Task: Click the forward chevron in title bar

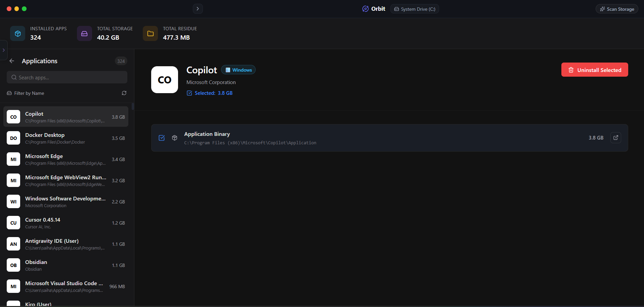Action: tap(198, 9)
